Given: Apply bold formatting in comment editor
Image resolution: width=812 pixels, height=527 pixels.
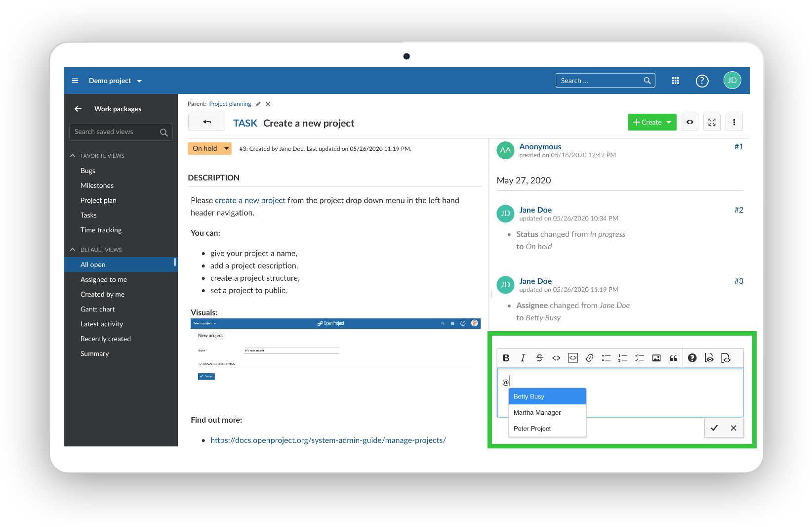Looking at the screenshot, I should pos(506,358).
